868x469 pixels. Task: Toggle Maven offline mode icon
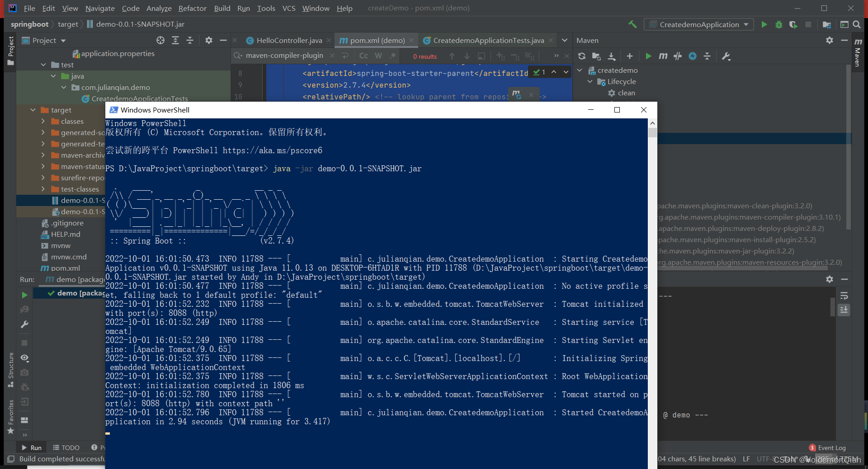pyautogui.click(x=678, y=56)
